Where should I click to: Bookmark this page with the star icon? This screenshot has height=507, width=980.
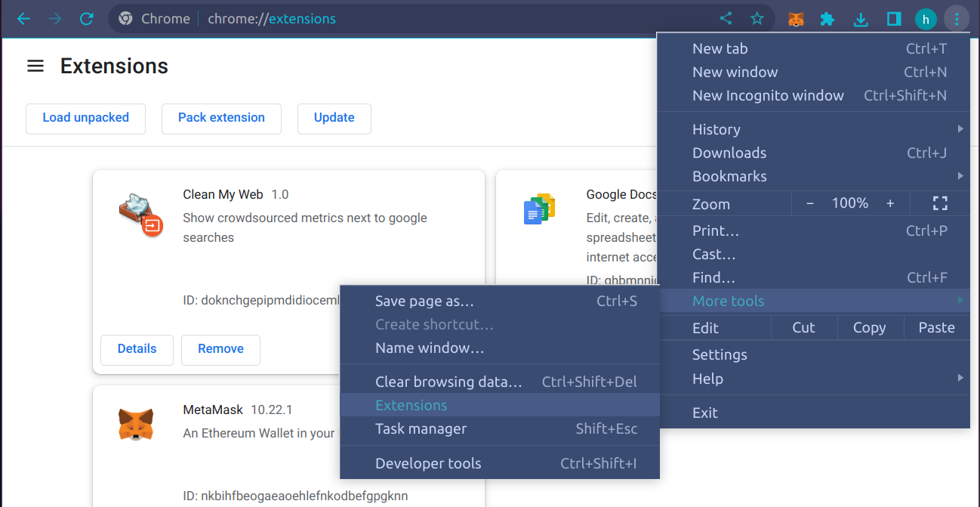coord(757,19)
